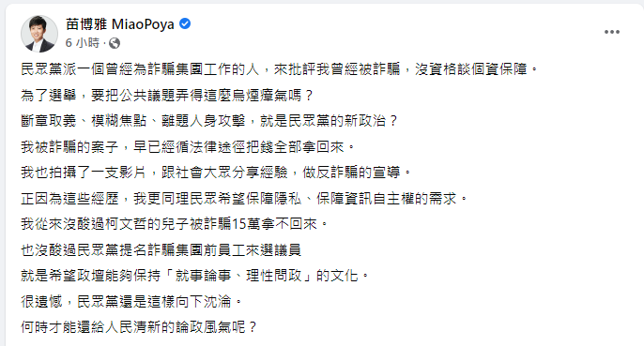Click the line starting 很遺憾
This screenshot has width=644, height=346.
coord(131,301)
